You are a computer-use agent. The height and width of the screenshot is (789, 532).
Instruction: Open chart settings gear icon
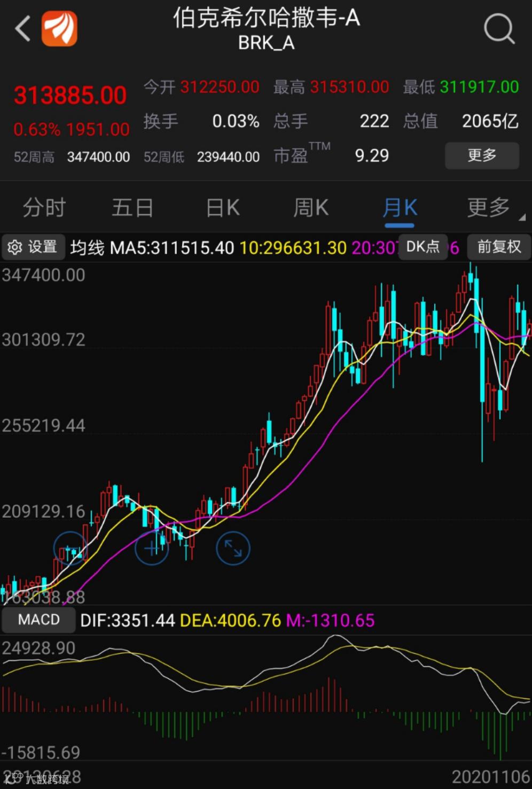15,247
